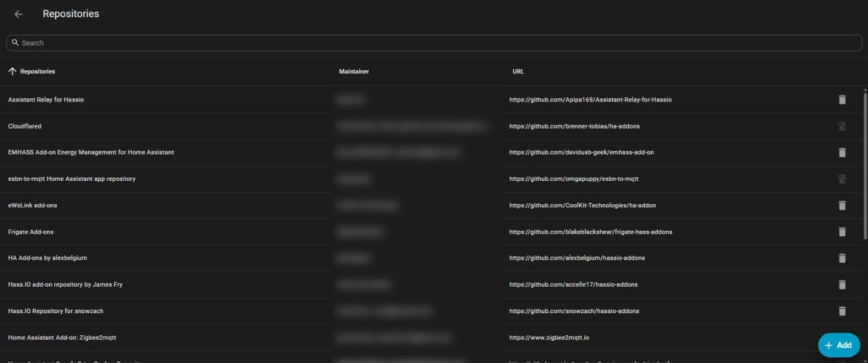The width and height of the screenshot is (868, 363).
Task: Click disabled trash icon for esbn-to-mqtt
Action: [842, 179]
